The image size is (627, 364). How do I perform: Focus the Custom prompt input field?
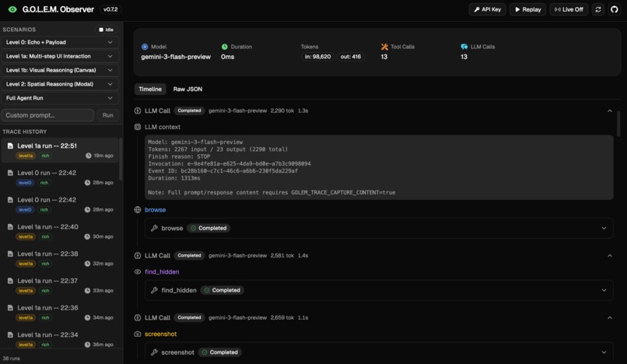(x=47, y=115)
